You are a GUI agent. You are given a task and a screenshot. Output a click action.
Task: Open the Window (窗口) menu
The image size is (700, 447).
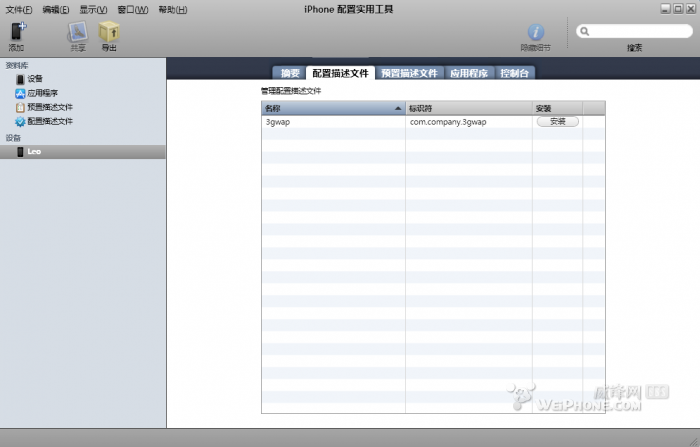(x=133, y=9)
